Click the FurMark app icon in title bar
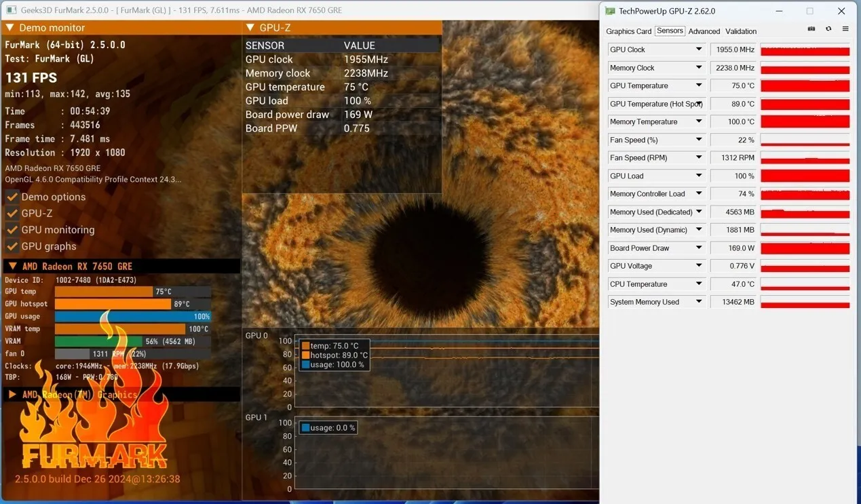The height and width of the screenshot is (504, 861). coord(12,10)
